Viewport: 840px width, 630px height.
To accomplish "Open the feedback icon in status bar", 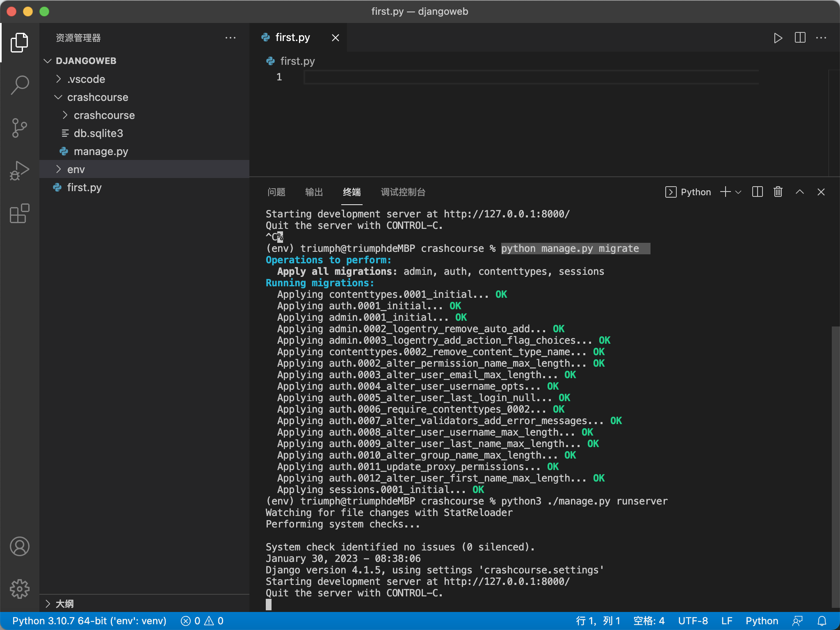I will [x=797, y=621].
